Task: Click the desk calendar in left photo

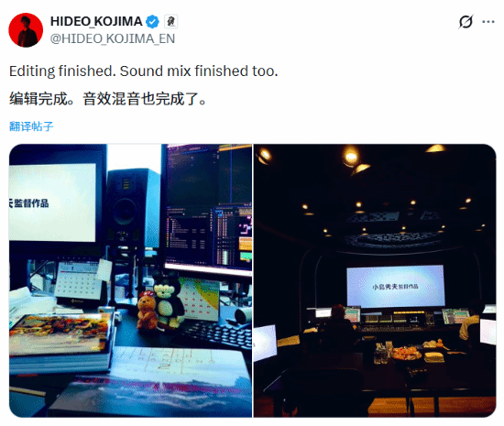Action: (79, 280)
